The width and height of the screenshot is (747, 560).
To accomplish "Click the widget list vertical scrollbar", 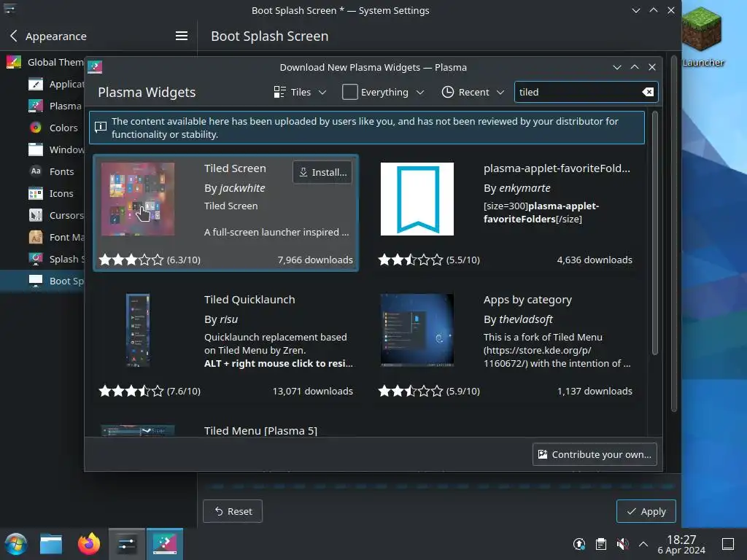I will [655, 233].
